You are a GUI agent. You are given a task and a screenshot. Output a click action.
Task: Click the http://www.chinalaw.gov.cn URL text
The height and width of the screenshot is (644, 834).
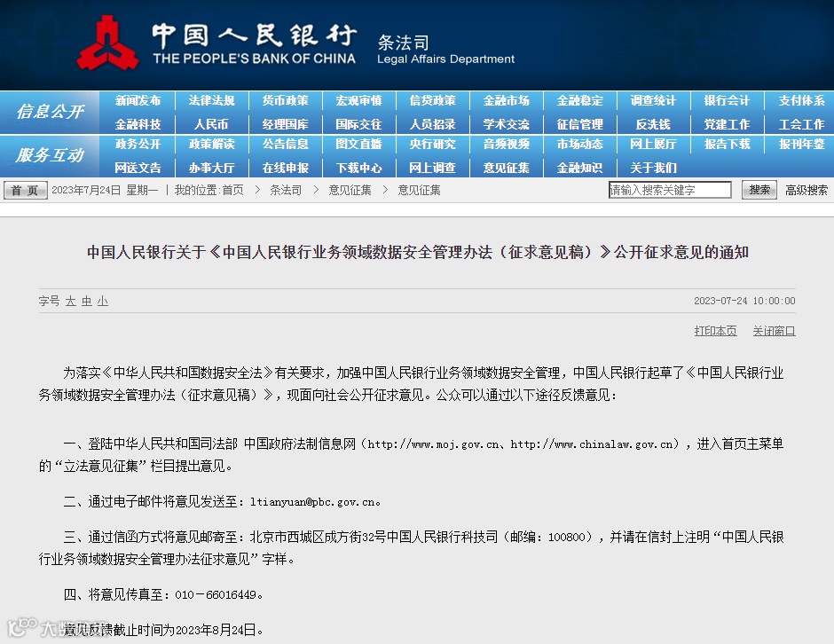592,444
